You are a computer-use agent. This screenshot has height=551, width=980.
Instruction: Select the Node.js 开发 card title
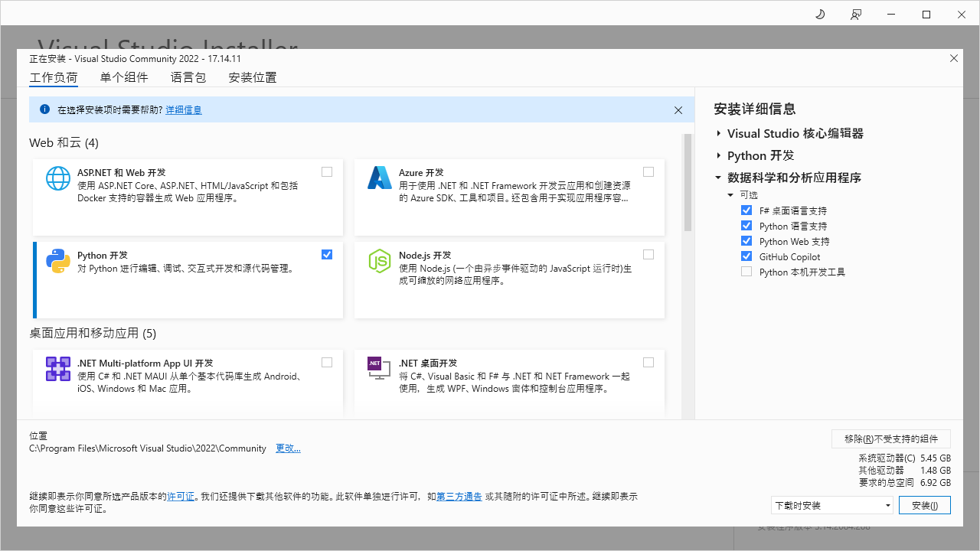click(425, 256)
